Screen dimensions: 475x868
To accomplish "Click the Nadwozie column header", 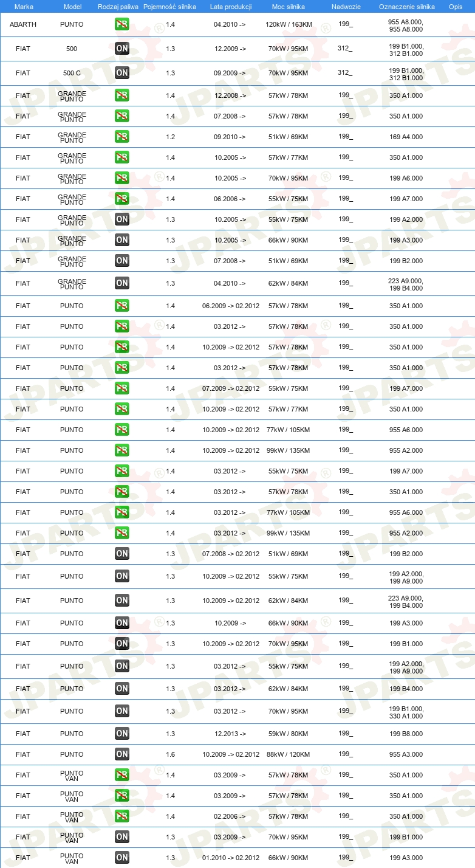I will tap(346, 6).
